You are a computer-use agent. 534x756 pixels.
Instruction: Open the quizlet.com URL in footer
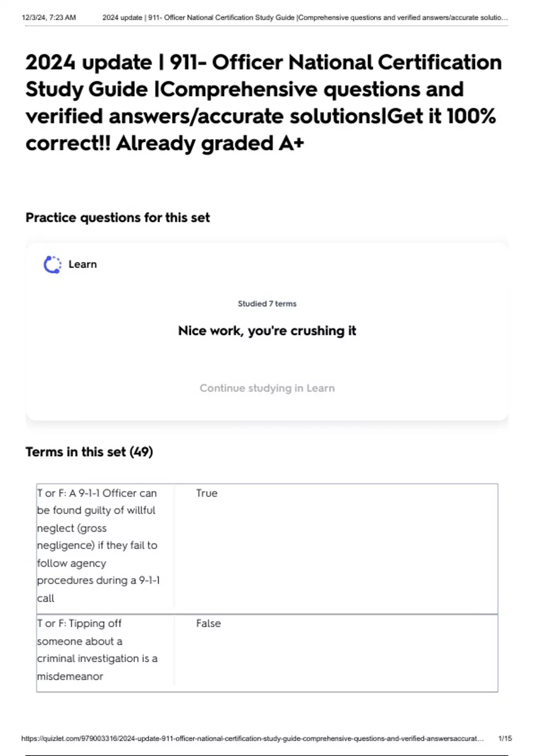coord(252,739)
